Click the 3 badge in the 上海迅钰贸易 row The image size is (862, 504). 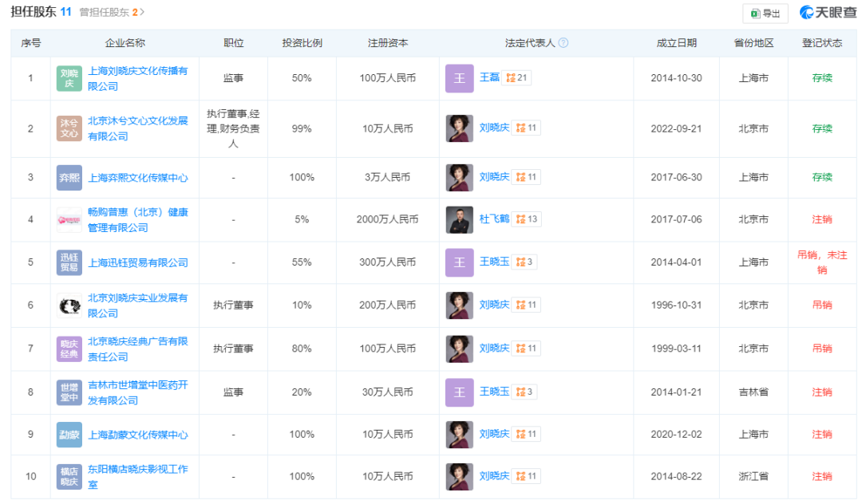(524, 262)
